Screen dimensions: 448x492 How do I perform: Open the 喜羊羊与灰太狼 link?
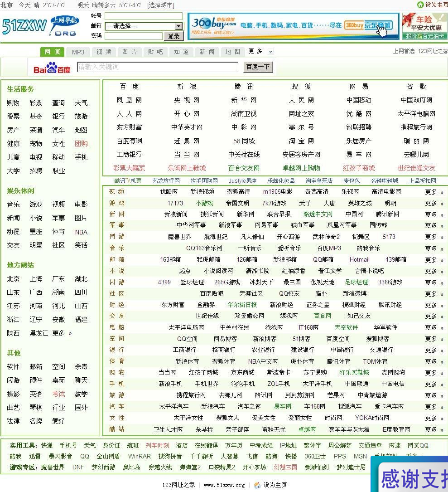(349, 429)
